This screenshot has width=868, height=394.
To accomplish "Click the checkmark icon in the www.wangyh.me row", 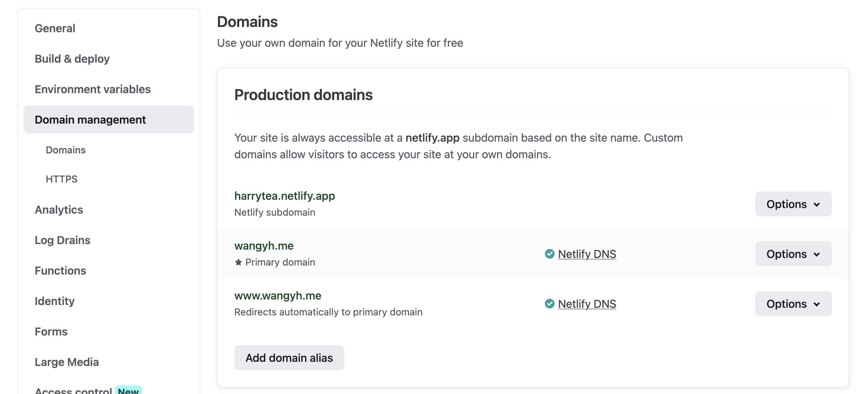I will 549,304.
